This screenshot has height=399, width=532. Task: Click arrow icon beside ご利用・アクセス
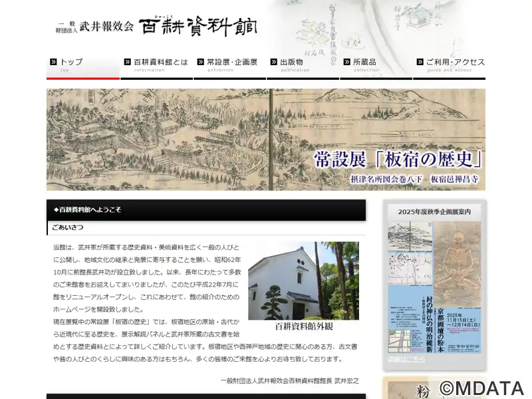[420, 62]
